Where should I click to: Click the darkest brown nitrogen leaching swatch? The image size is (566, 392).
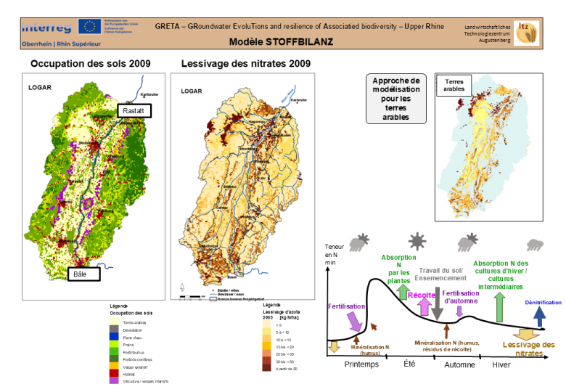[267, 368]
